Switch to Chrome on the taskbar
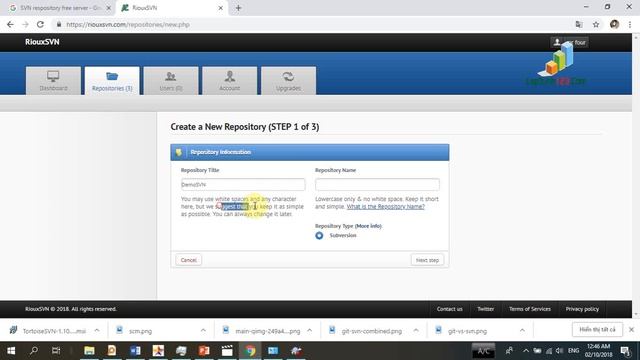 250,351
